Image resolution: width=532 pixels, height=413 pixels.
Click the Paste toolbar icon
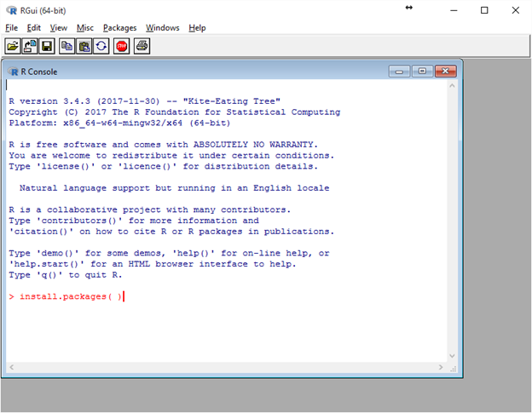point(84,46)
